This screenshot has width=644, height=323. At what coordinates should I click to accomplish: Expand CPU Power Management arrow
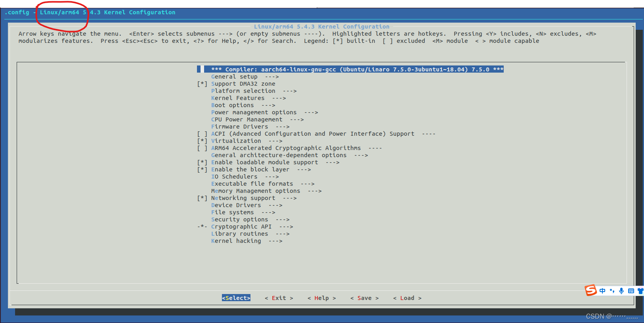point(297,119)
